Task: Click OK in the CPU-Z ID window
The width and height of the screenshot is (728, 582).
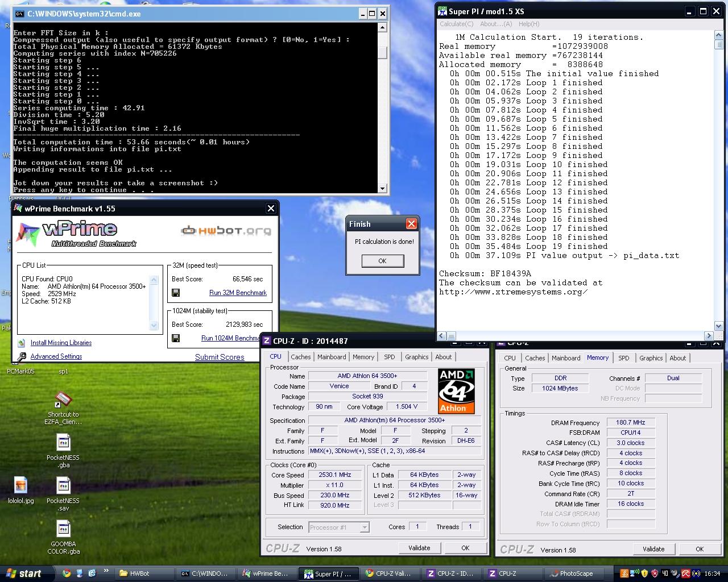Action: coord(465,548)
